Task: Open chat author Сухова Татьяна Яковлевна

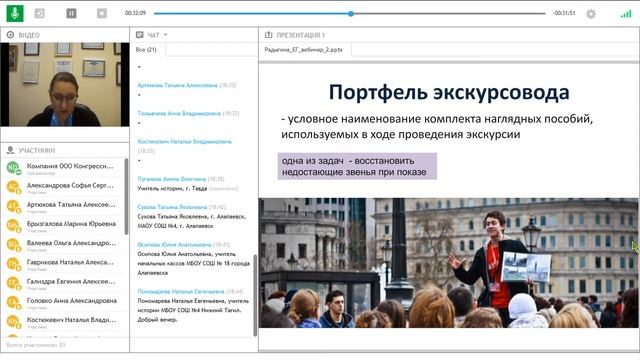Action: 172,207
